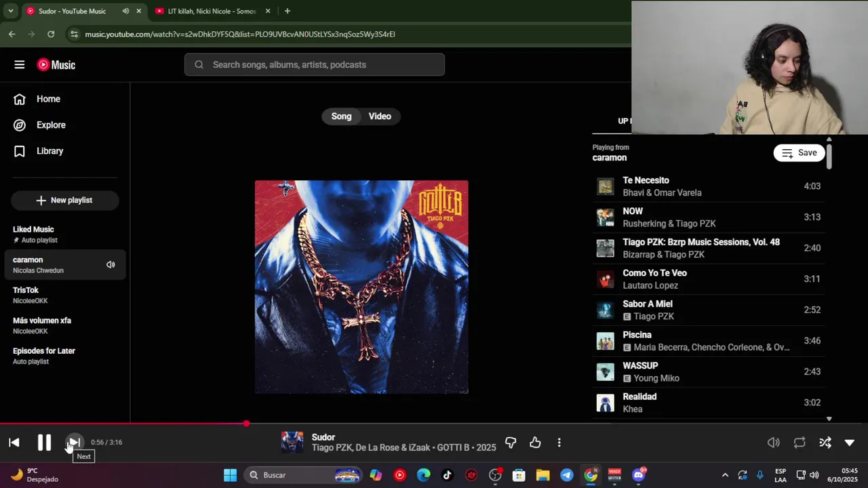Open the Más volumen xfa playlist

[64, 325]
